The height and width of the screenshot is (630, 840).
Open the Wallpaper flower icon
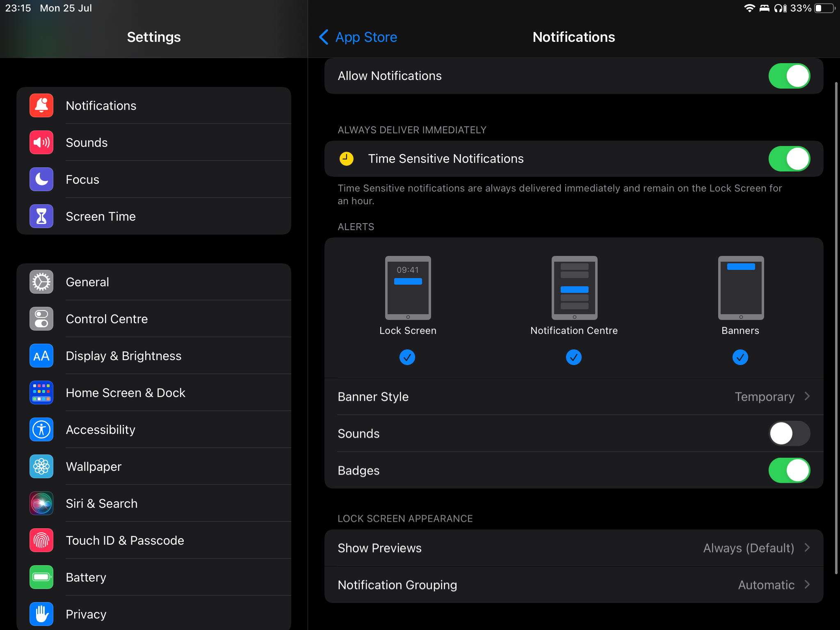click(x=41, y=467)
